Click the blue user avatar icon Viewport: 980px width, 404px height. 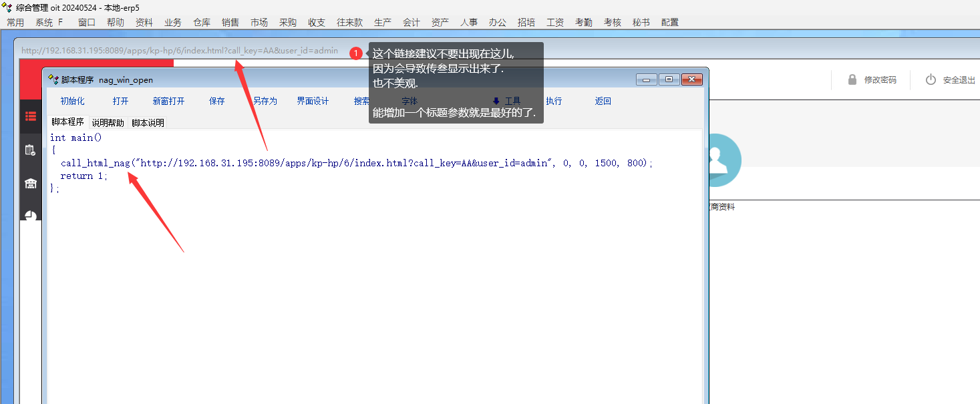pyautogui.click(x=721, y=160)
